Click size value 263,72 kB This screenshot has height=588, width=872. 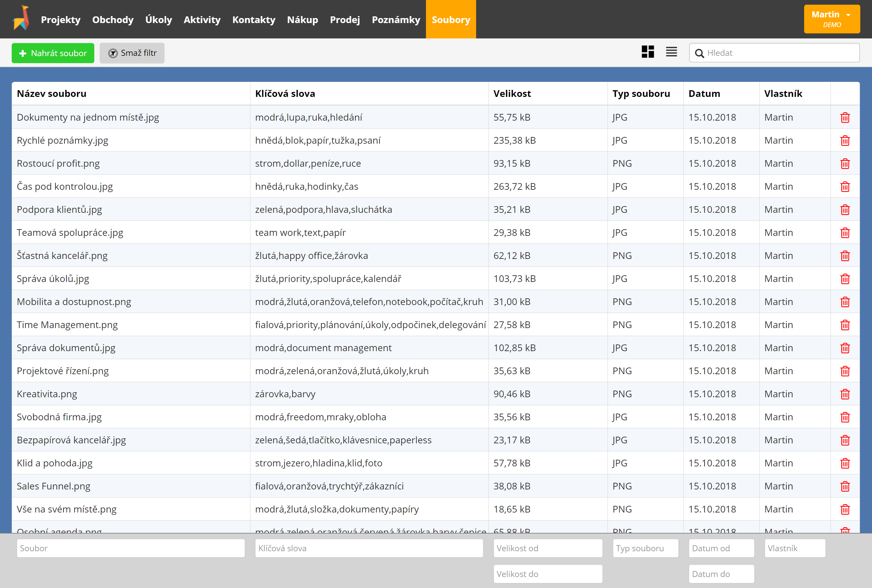coord(515,186)
